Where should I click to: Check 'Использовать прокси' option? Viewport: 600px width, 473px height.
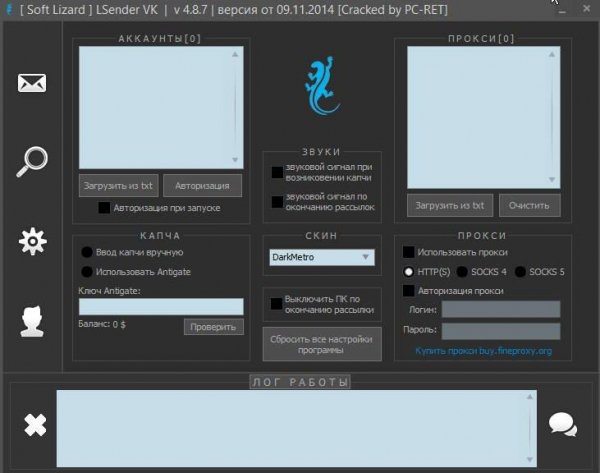(x=409, y=252)
